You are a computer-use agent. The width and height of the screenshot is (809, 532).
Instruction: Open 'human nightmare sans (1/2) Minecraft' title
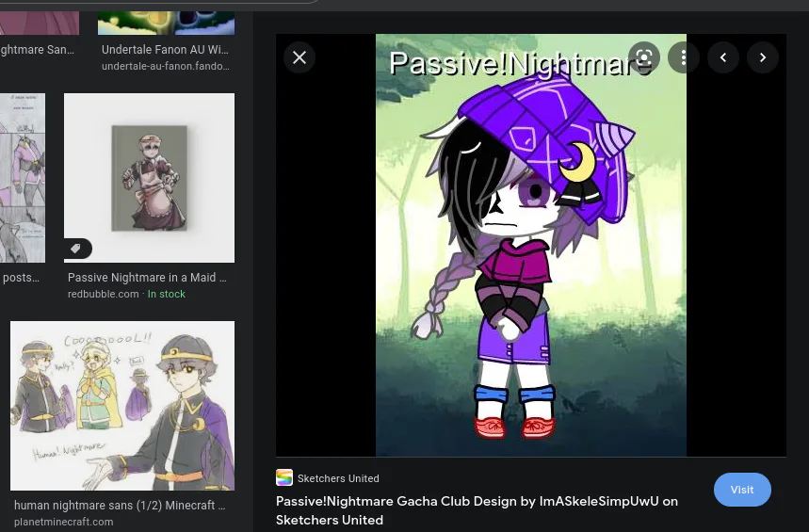click(120, 506)
